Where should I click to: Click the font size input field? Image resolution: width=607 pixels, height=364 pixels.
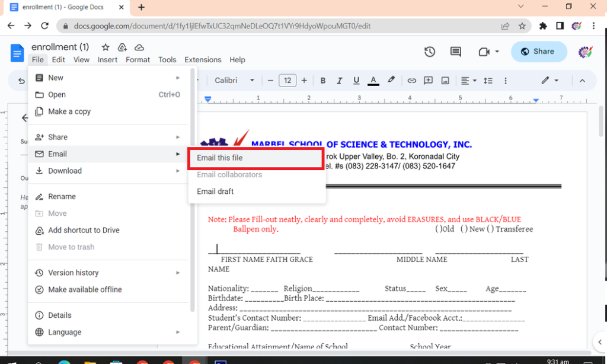coord(287,80)
